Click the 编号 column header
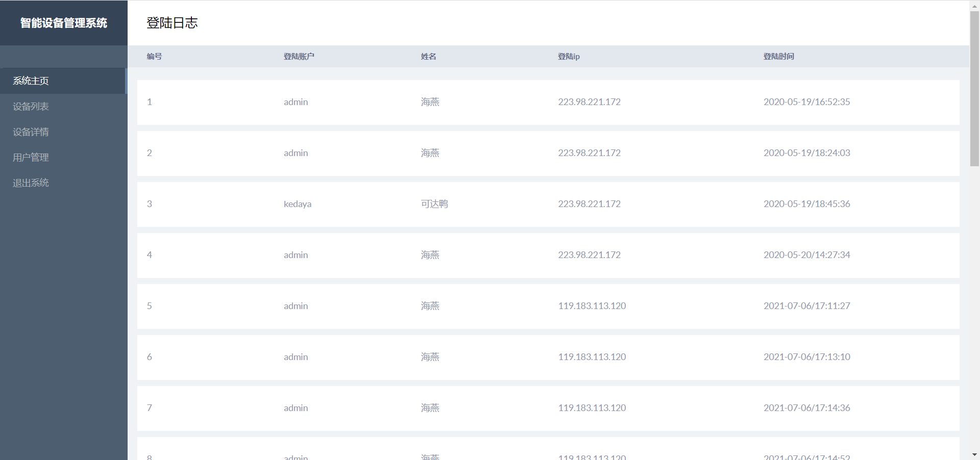The image size is (980, 460). pos(154,57)
